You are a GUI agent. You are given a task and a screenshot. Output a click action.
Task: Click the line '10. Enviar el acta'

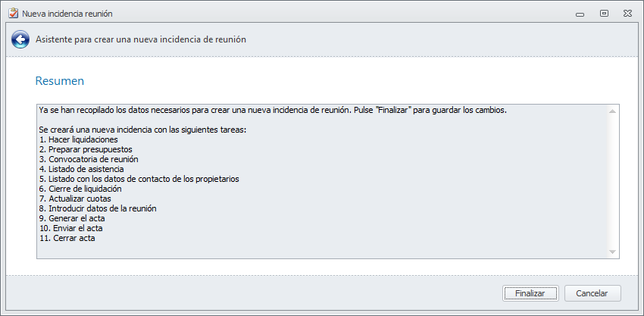[70, 228]
